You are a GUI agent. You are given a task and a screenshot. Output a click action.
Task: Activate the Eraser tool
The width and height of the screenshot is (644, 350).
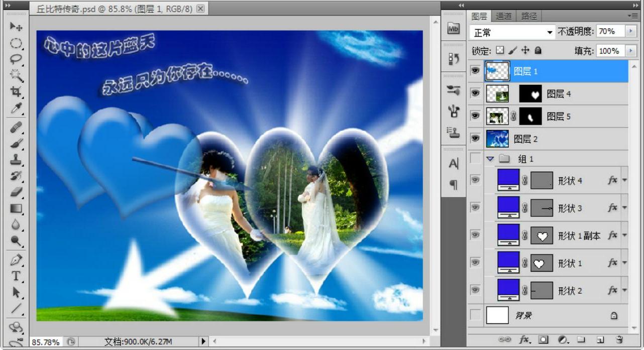pos(16,192)
